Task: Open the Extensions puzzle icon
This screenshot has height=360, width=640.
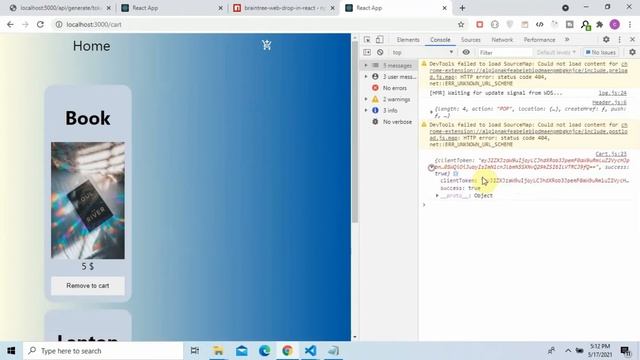Action: (600, 24)
